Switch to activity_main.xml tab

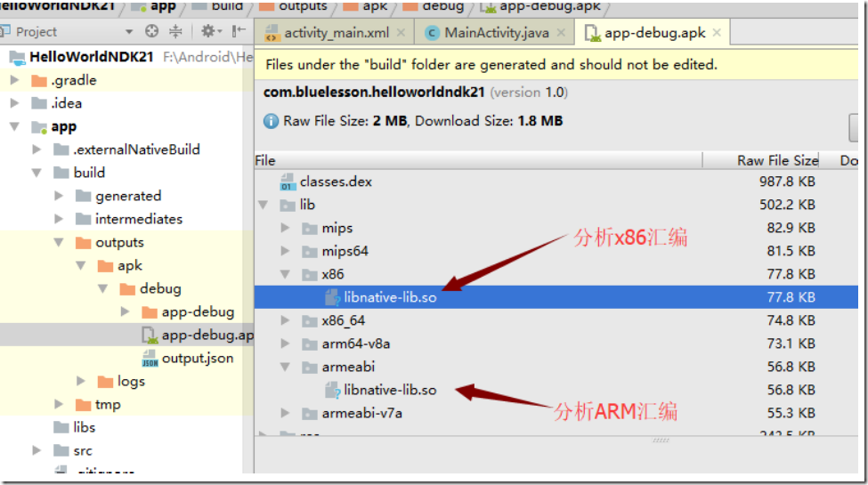[336, 33]
